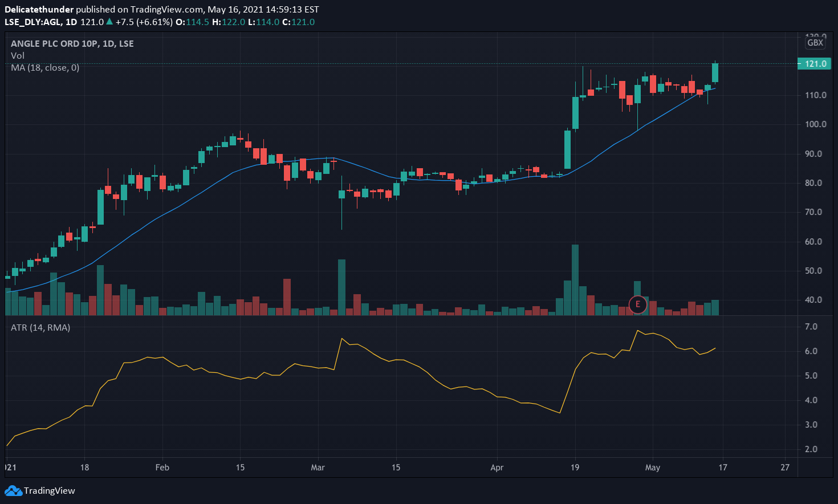Click the TradingView wordmark text beside the logo

pyautogui.click(x=50, y=490)
